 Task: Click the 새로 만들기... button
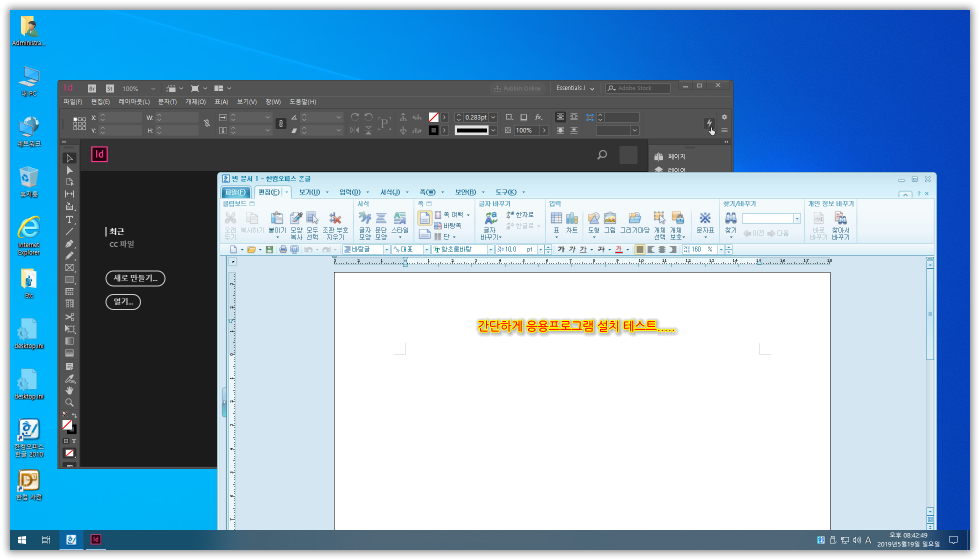click(135, 278)
